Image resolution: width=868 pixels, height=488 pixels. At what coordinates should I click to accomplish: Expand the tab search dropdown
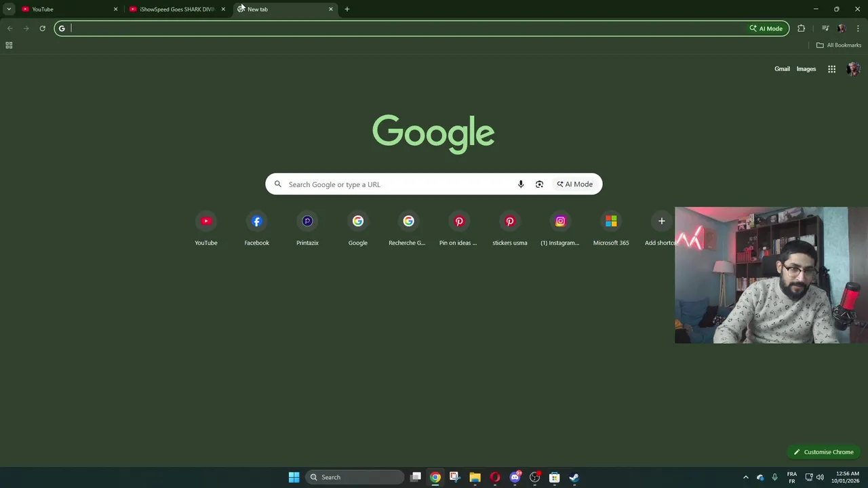click(9, 9)
